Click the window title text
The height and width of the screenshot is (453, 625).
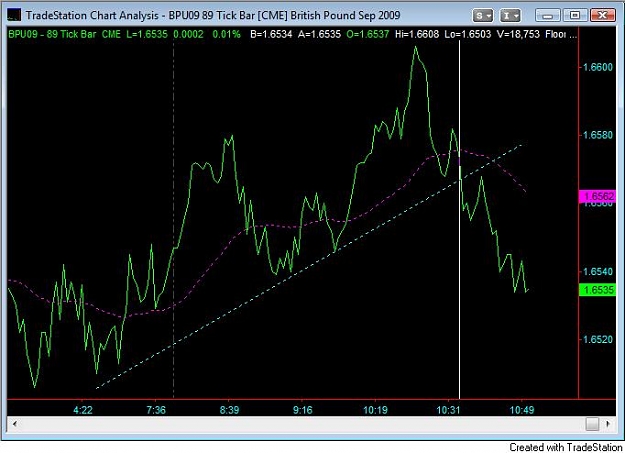coord(213,16)
